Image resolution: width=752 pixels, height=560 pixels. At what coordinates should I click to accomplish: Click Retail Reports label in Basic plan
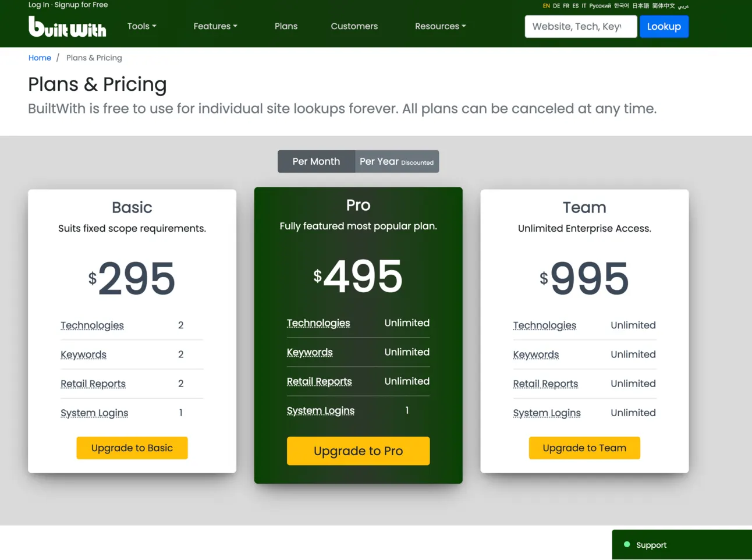[93, 384]
